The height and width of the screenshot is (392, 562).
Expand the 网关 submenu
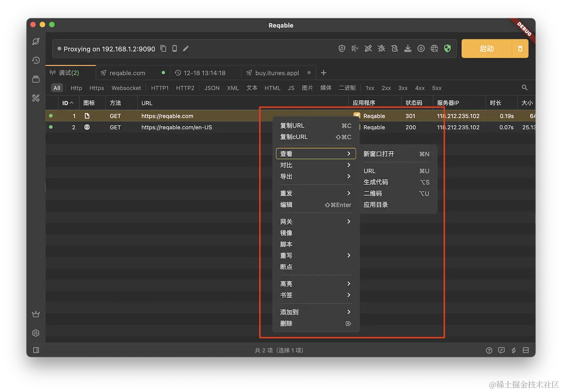point(316,222)
